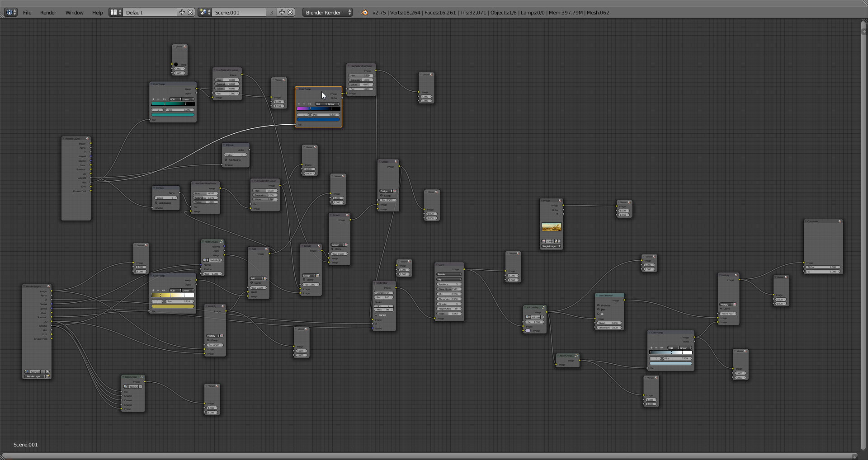
Task: Add a stop to the teal ColorRamp
Action: (x=153, y=99)
